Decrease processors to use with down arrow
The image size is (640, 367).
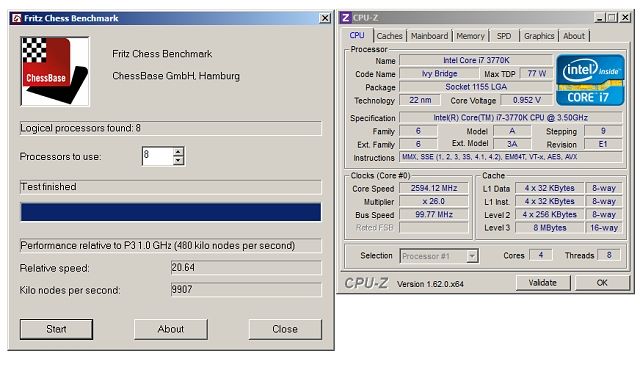point(178,161)
